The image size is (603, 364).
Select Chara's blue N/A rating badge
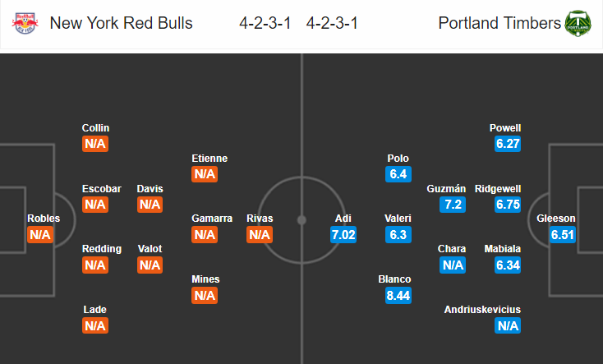pyautogui.click(x=453, y=265)
